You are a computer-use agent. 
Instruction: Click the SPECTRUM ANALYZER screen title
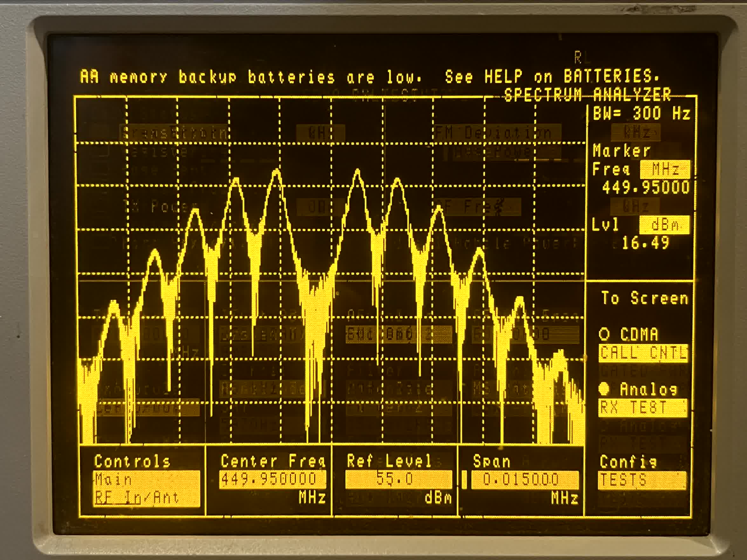click(588, 95)
